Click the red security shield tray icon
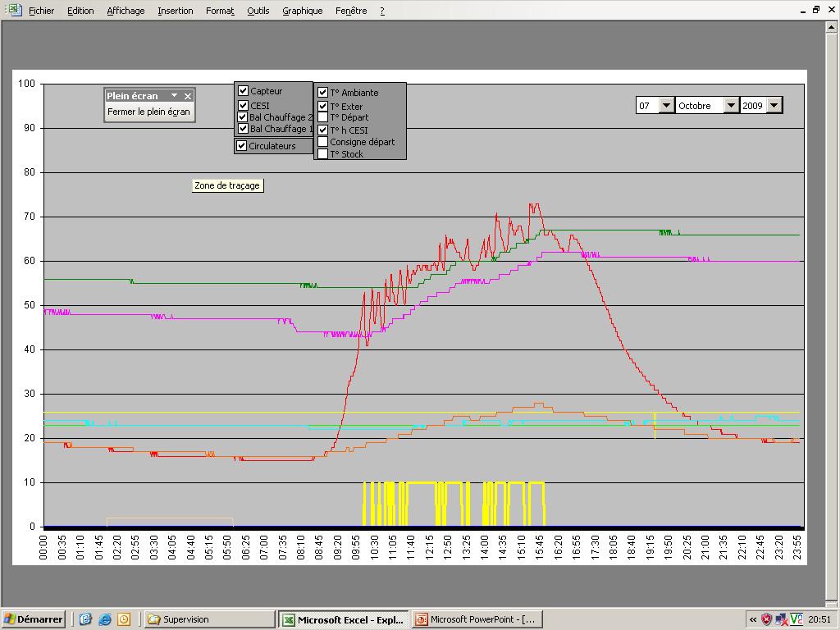The height and width of the screenshot is (630, 840). pos(767,620)
